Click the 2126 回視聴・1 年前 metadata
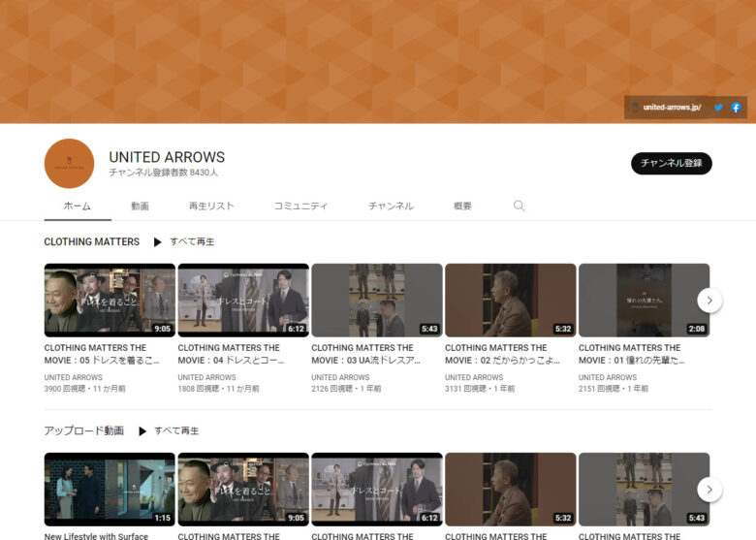Image resolution: width=756 pixels, height=540 pixels. [x=346, y=389]
